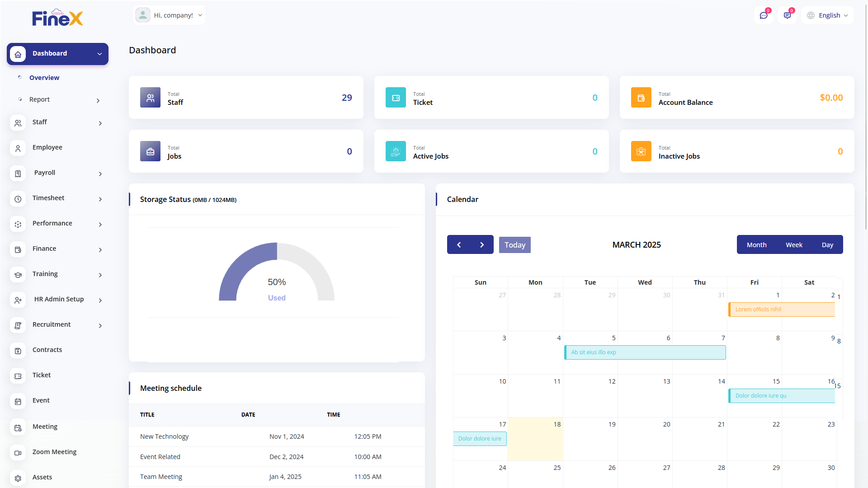Click the Total Ticket card icon
This screenshot has height=488, width=868.
(396, 98)
